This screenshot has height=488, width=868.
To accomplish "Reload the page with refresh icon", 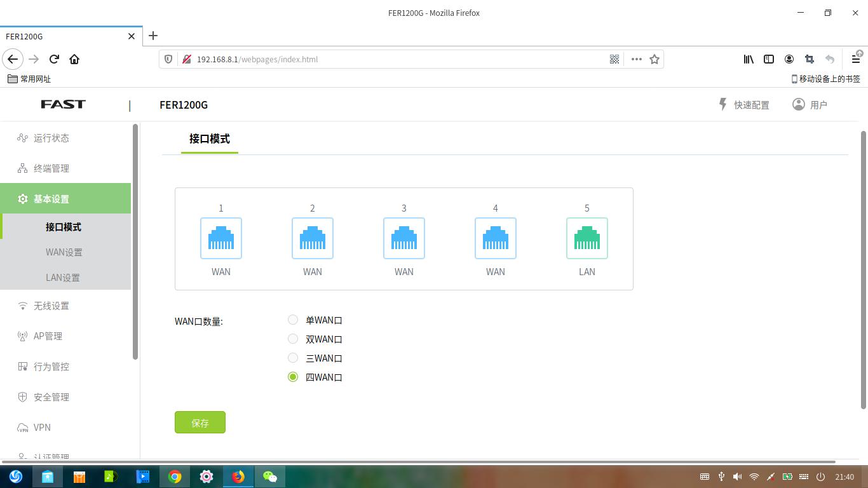I will pos(54,59).
